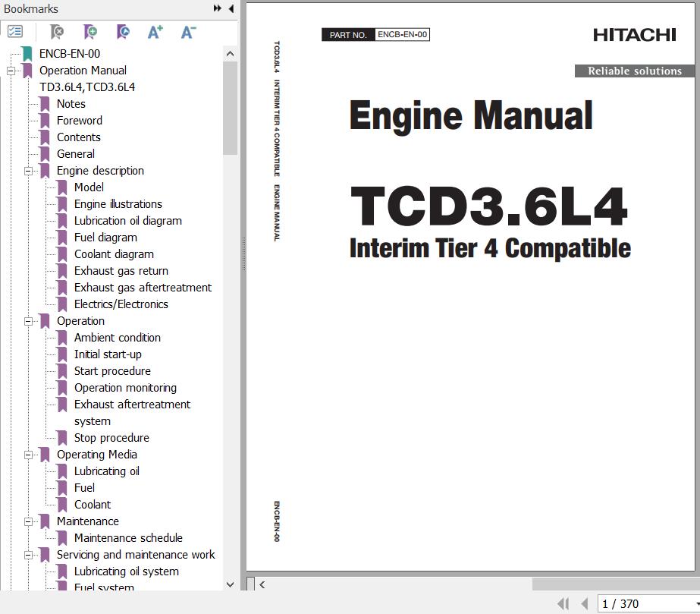Click the add new bookmark icon
The width and height of the screenshot is (700, 614).
90,32
